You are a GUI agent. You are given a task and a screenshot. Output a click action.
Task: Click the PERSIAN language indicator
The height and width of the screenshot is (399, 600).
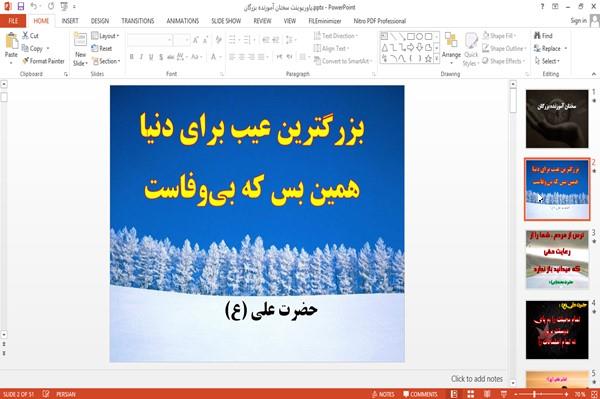[66, 394]
